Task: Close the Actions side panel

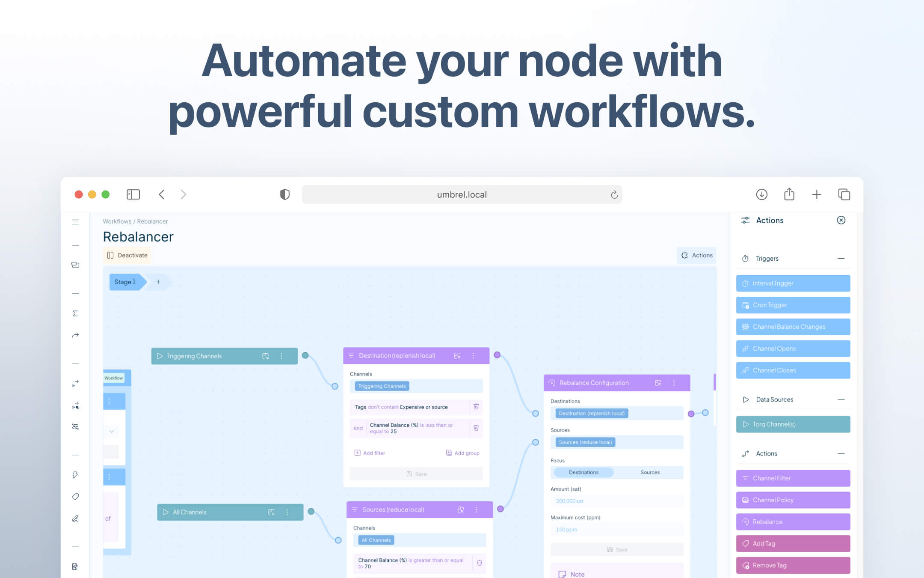Action: coord(841,220)
